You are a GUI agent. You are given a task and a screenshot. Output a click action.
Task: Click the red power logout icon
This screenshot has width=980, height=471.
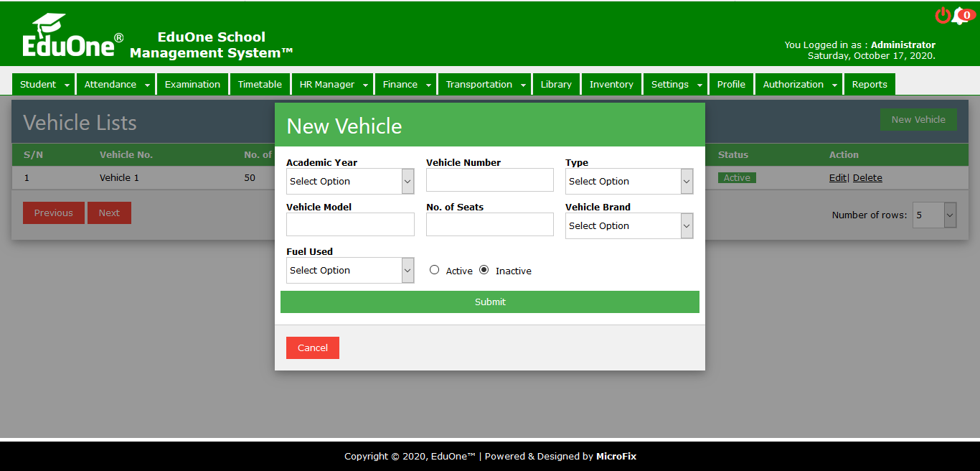click(x=943, y=15)
